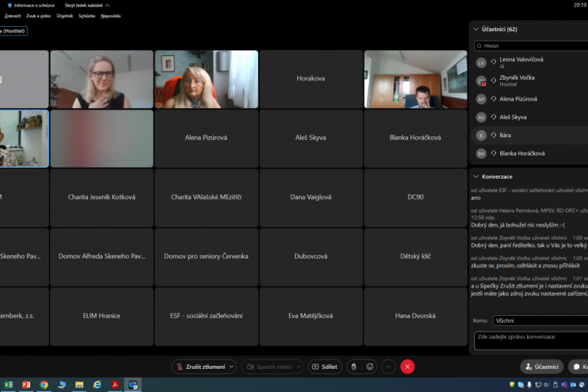The height and width of the screenshot is (392, 588).
Task: Open the Účastník menu
Action: pos(65,16)
